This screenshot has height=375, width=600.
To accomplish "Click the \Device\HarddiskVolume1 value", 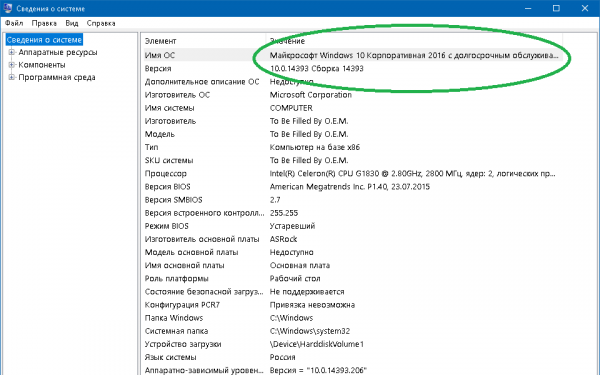I will pyautogui.click(x=316, y=344).
